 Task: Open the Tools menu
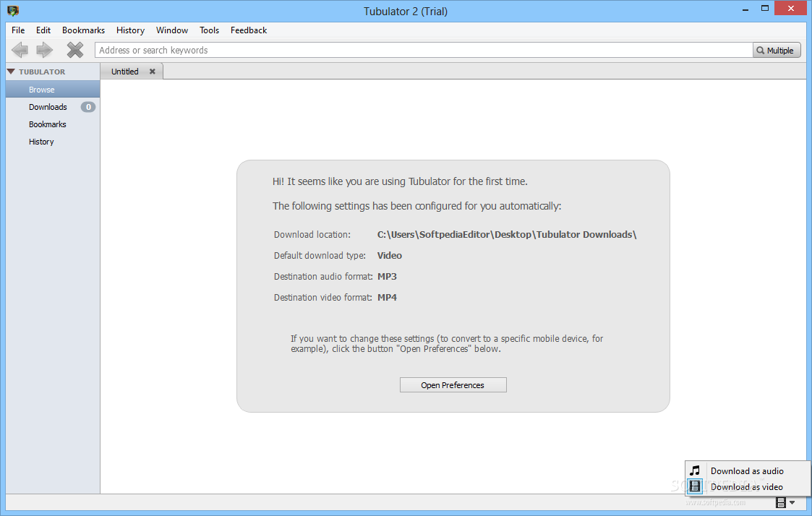[x=209, y=30]
